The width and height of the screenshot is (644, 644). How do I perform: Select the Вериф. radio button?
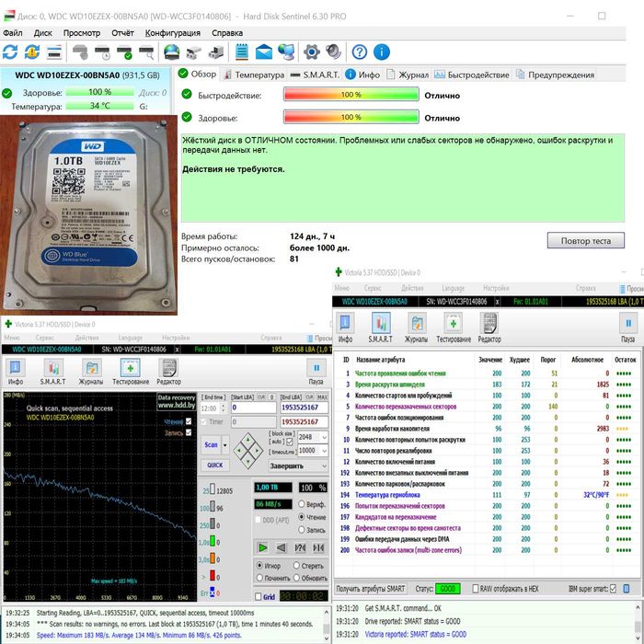[x=302, y=504]
